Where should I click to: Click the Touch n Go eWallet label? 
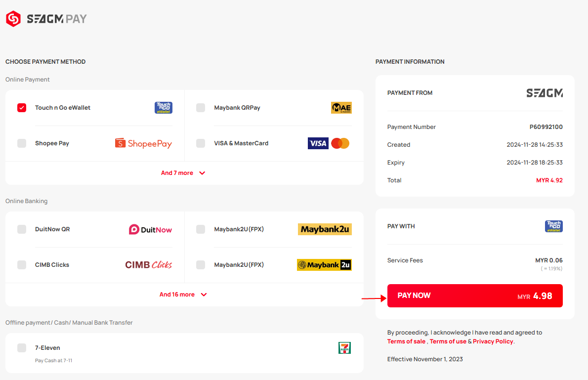[x=63, y=108]
